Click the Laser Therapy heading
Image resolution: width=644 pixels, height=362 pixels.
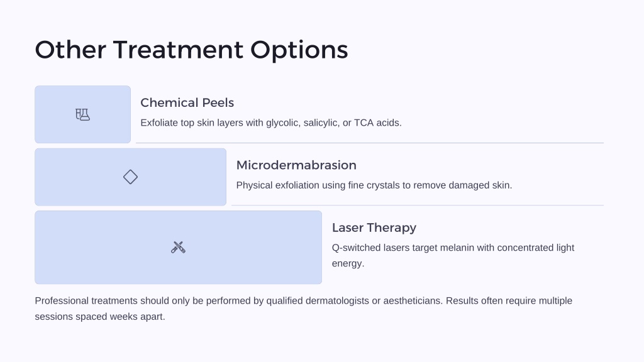point(374,228)
